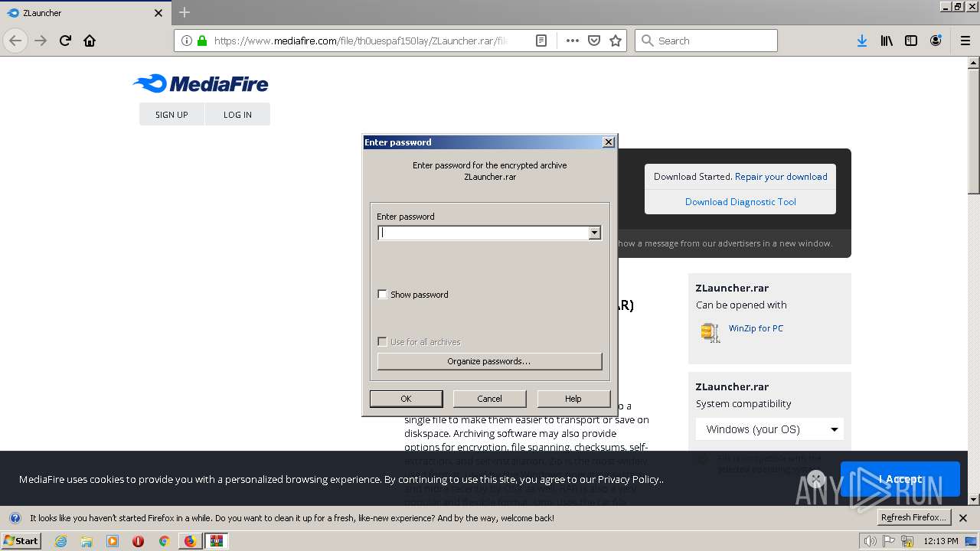
Task: Click MediaFire SIGN UP button
Action: point(171,114)
